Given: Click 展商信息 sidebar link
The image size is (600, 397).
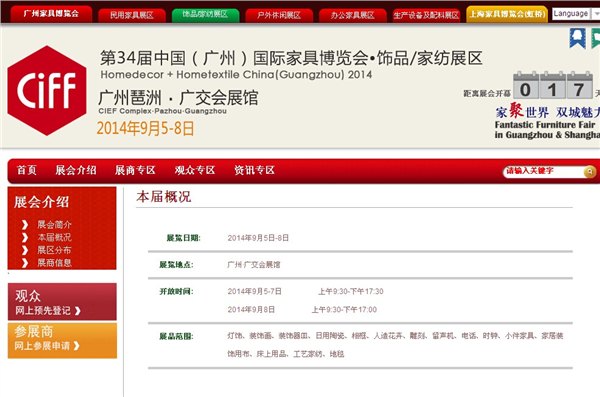Looking at the screenshot, I should tap(54, 263).
